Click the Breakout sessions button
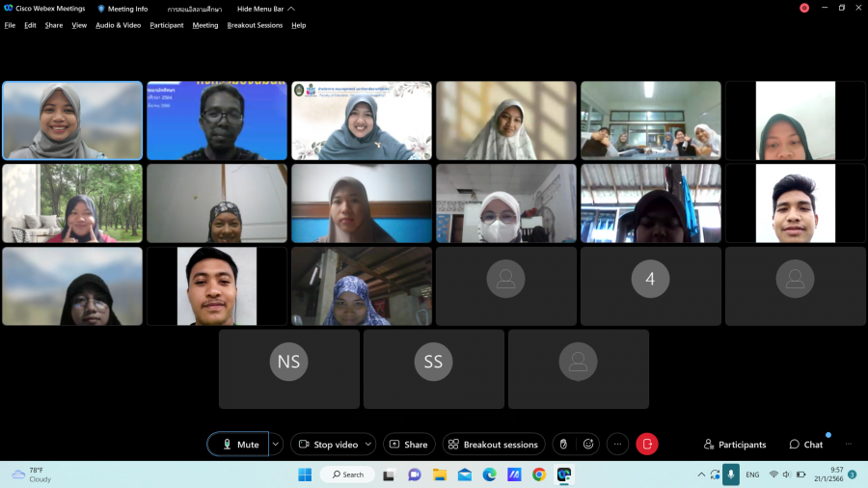The image size is (868, 488). tap(493, 445)
